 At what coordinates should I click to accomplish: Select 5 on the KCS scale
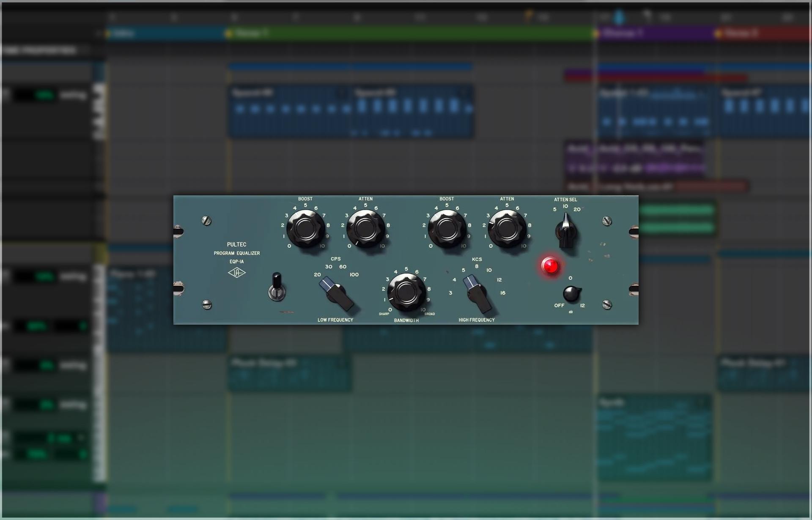[464, 270]
